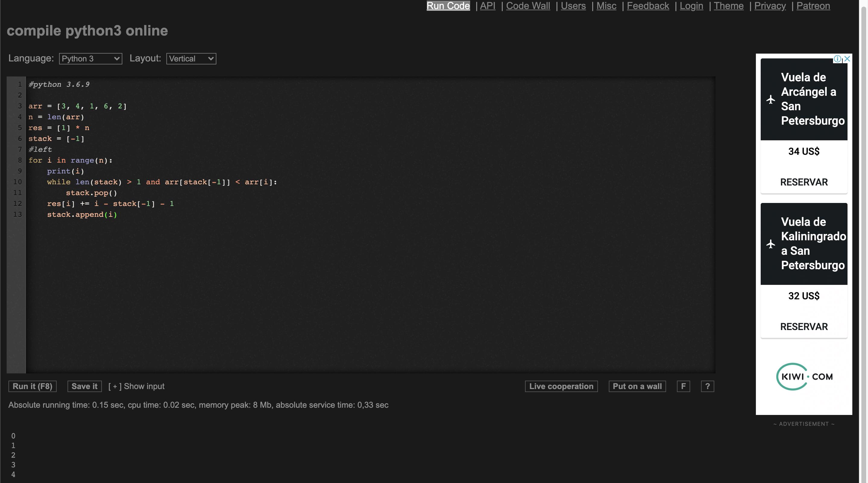Click line number 10 in the gutter

(17, 182)
